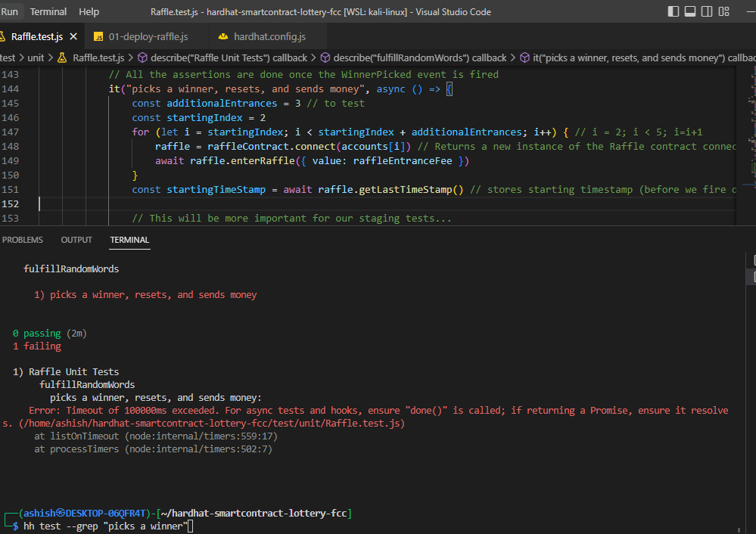Image resolution: width=756 pixels, height=534 pixels.
Task: Click the 'hh test --grep' command input line
Action: [x=104, y=526]
